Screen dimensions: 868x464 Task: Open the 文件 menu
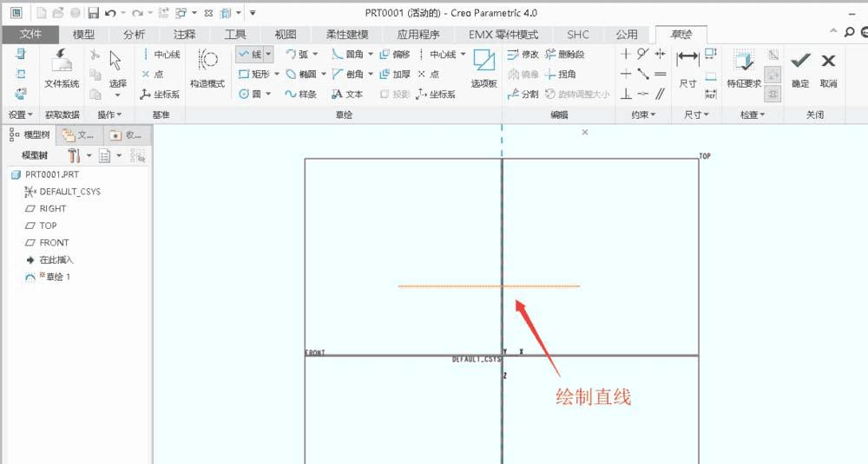[x=30, y=35]
